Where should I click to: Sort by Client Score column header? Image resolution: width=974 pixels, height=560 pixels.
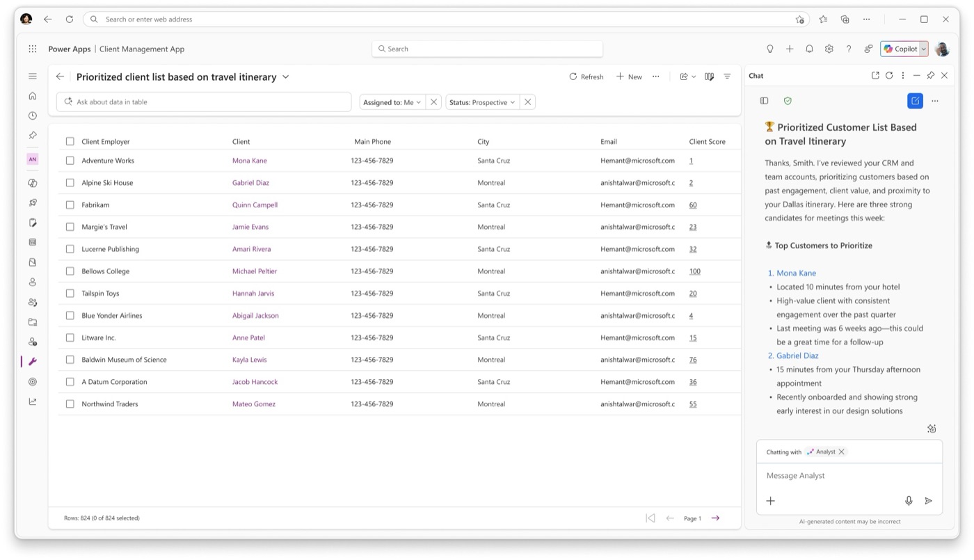pyautogui.click(x=707, y=141)
